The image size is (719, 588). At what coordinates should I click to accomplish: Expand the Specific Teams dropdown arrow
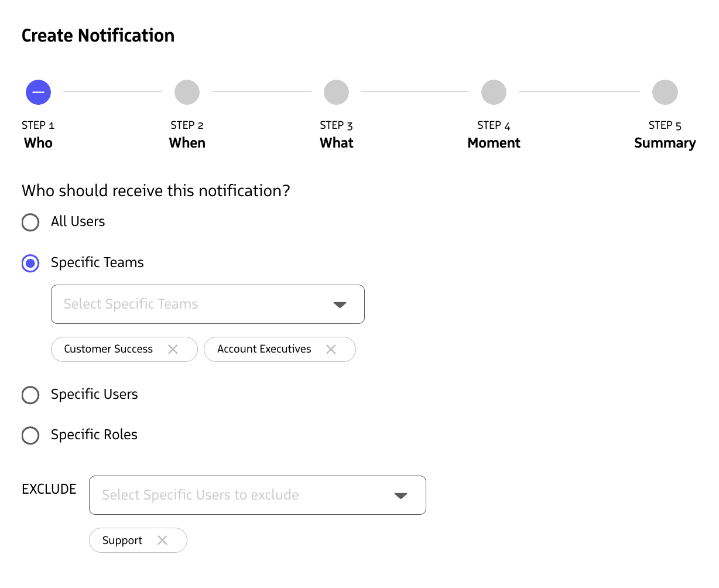[x=340, y=304]
